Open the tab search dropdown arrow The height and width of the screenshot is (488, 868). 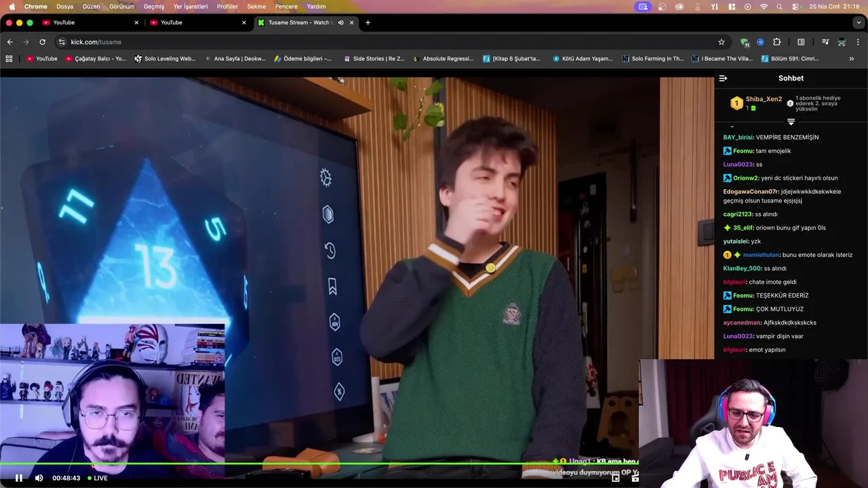(859, 22)
